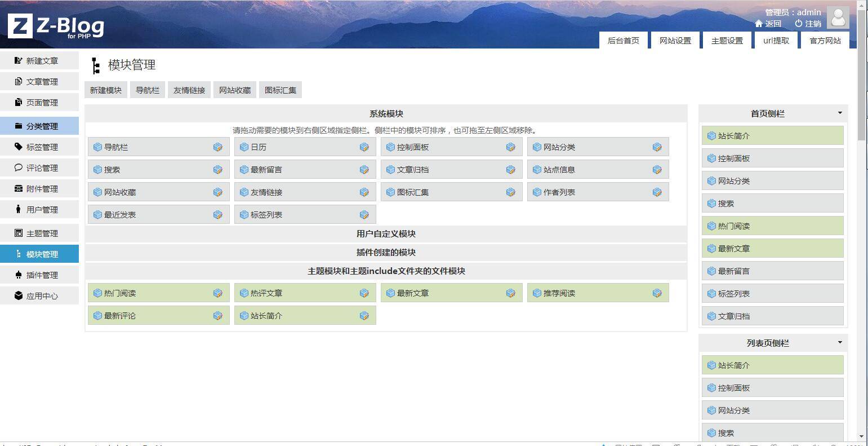Open 附件管理 from the sidebar
The width and height of the screenshot is (868, 446).
point(39,188)
